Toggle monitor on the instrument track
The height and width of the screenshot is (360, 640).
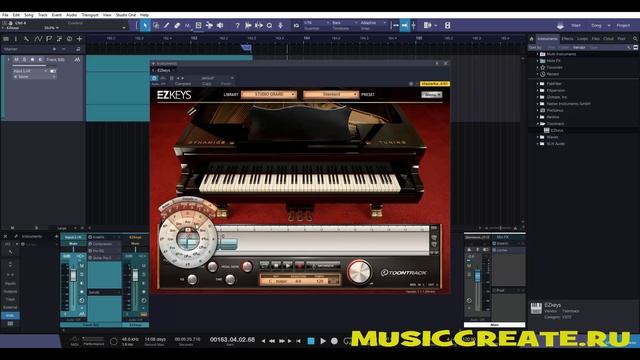tap(40, 60)
